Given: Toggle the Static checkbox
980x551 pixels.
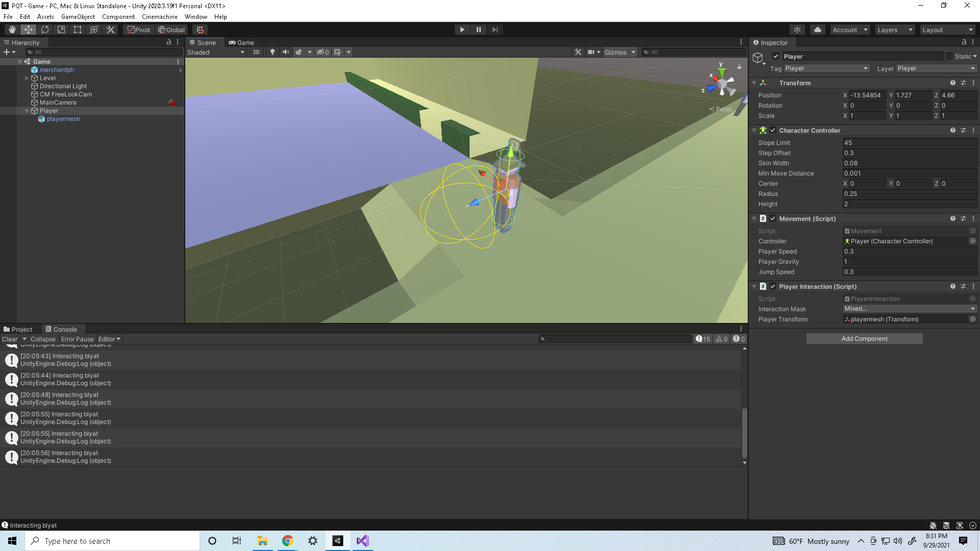Looking at the screenshot, I should [949, 56].
